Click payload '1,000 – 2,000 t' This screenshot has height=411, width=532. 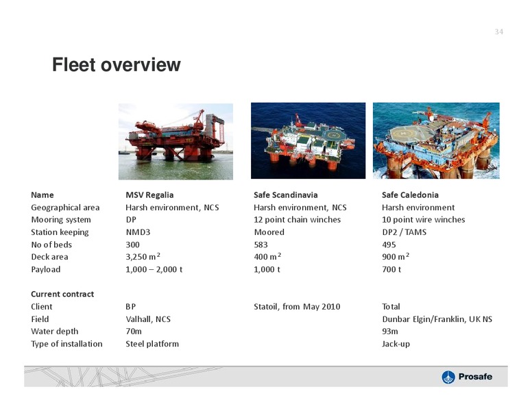[x=154, y=270]
